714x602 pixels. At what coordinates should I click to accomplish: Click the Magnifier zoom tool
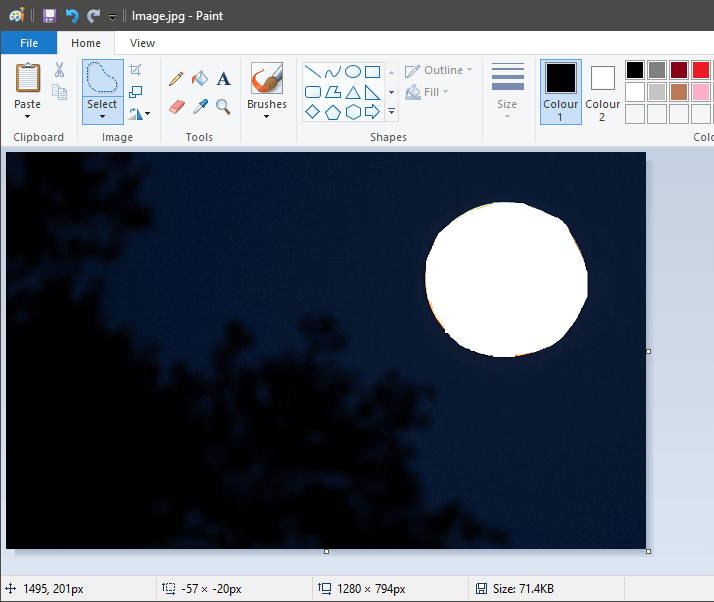coord(223,106)
